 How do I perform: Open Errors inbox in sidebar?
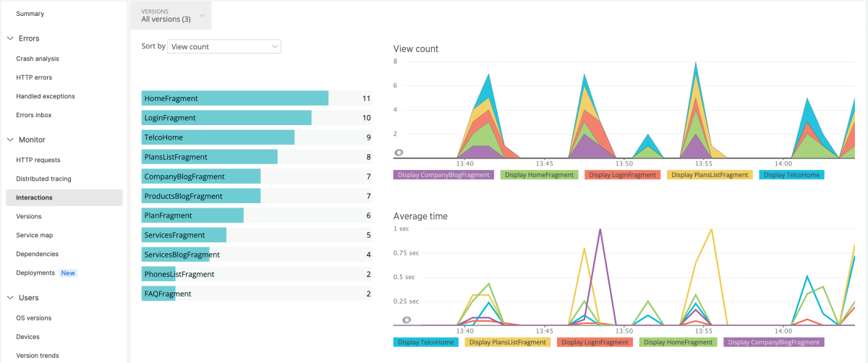(34, 115)
